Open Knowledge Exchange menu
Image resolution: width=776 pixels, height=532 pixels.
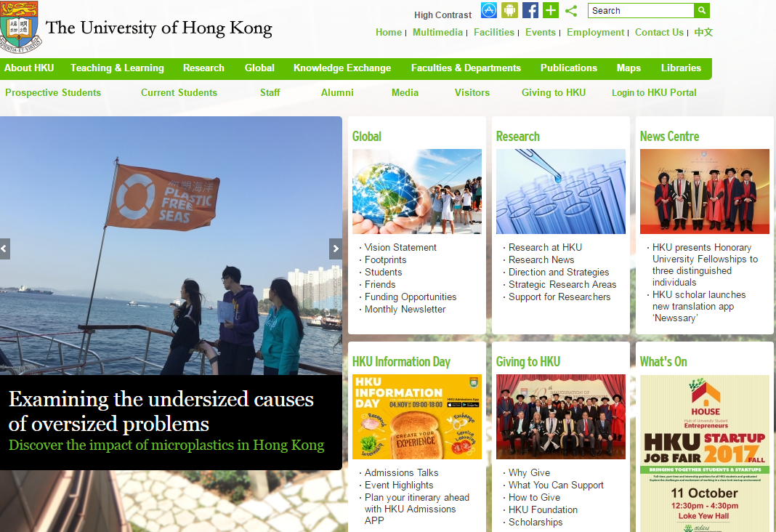click(x=342, y=68)
